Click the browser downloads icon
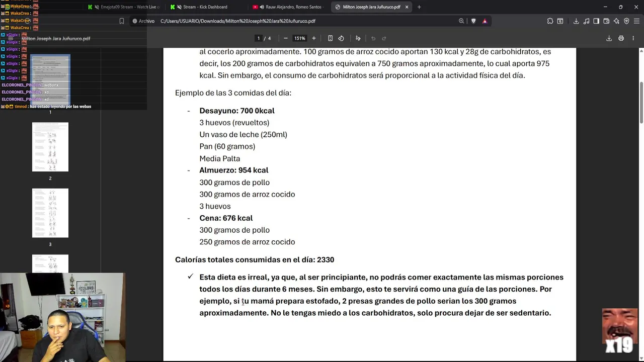Screen dimensions: 644x362 [x=576, y=21]
